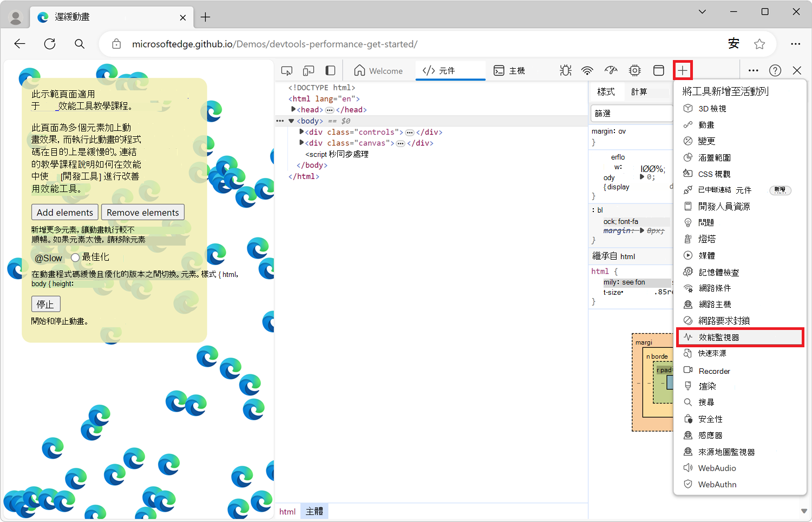Switch to 計算 Computed tab
The width and height of the screenshot is (812, 522).
click(639, 92)
